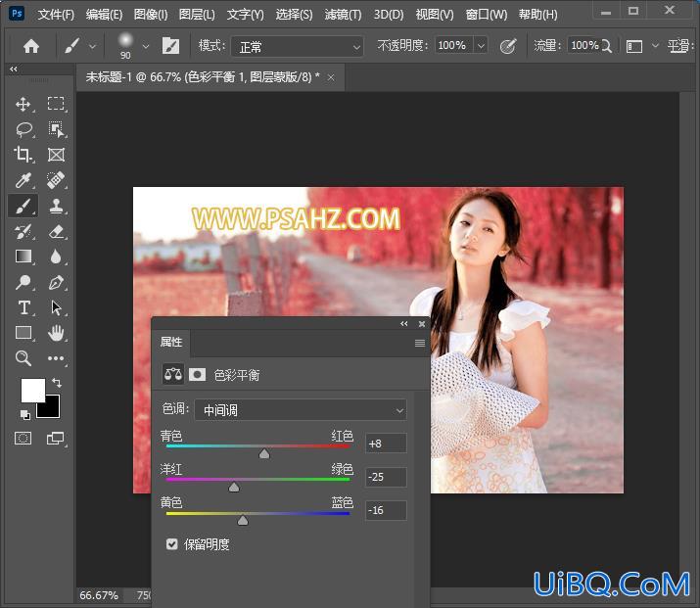Select the Pen tool
700x608 pixels.
point(56,282)
